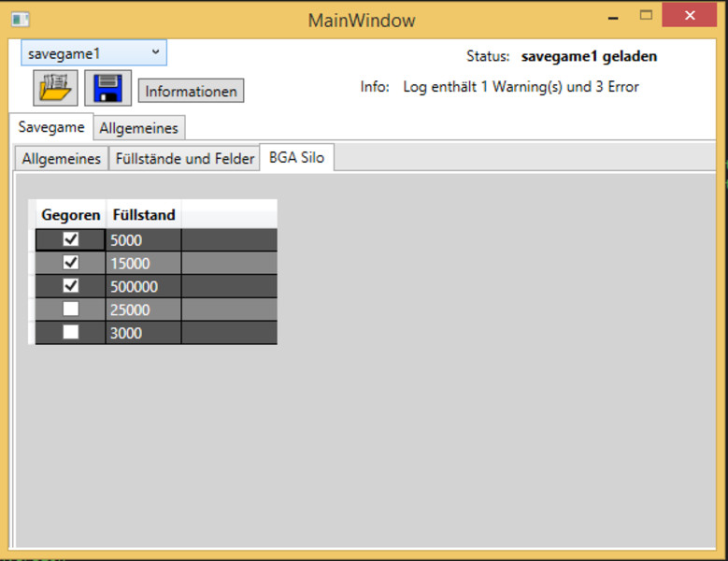Open the top-level Allgemeines tab next to Savegame
728x561 pixels.
[x=138, y=128]
